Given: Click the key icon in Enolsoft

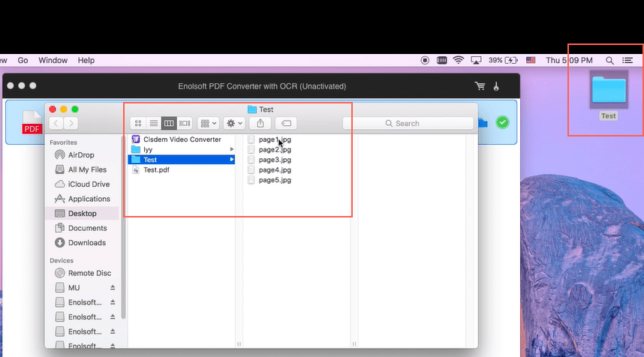Looking at the screenshot, I should (x=496, y=86).
